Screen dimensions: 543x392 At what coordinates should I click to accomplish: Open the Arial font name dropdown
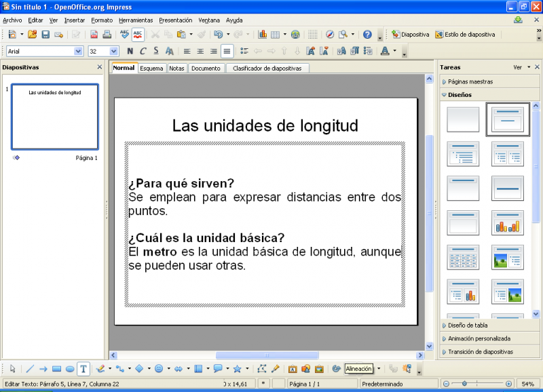[78, 52]
